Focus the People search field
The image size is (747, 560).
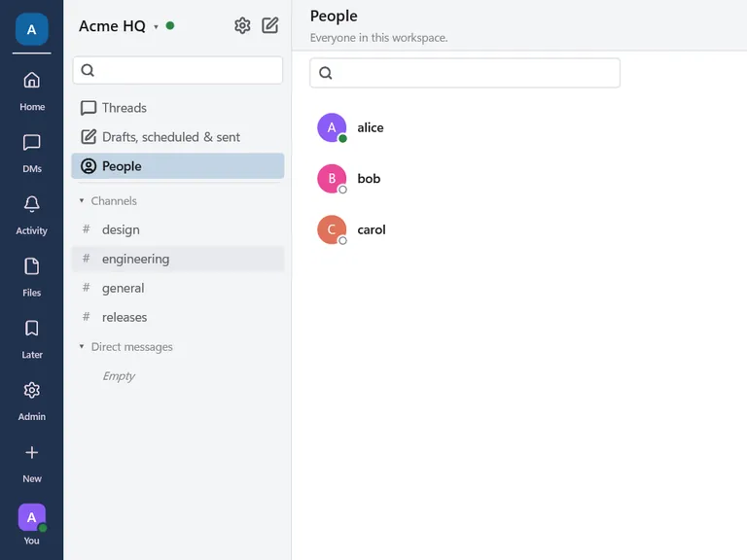[x=465, y=73]
